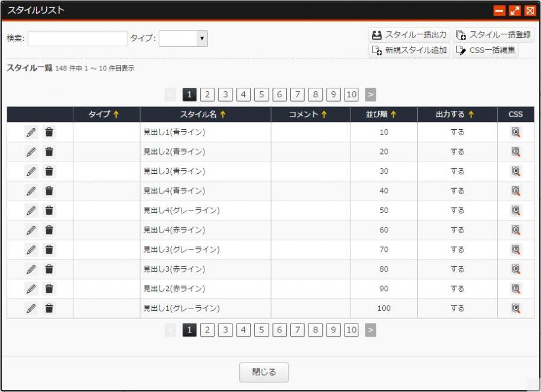
Task: Delete the 見出し1(グレーライン) style with trash icon
Action: pyautogui.click(x=49, y=308)
